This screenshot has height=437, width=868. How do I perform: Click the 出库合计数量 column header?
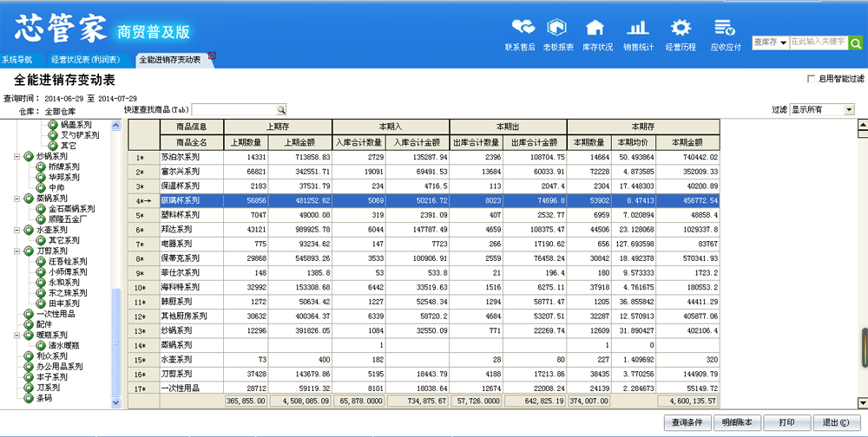(x=476, y=142)
